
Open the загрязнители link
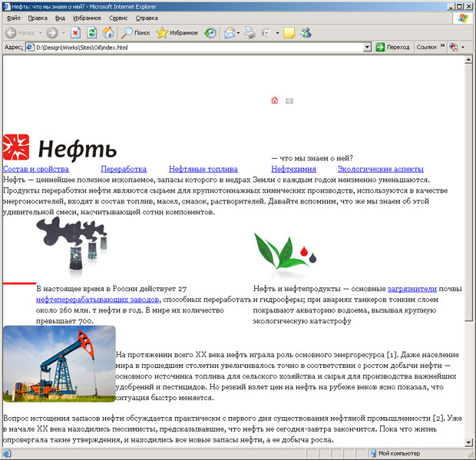(x=412, y=289)
